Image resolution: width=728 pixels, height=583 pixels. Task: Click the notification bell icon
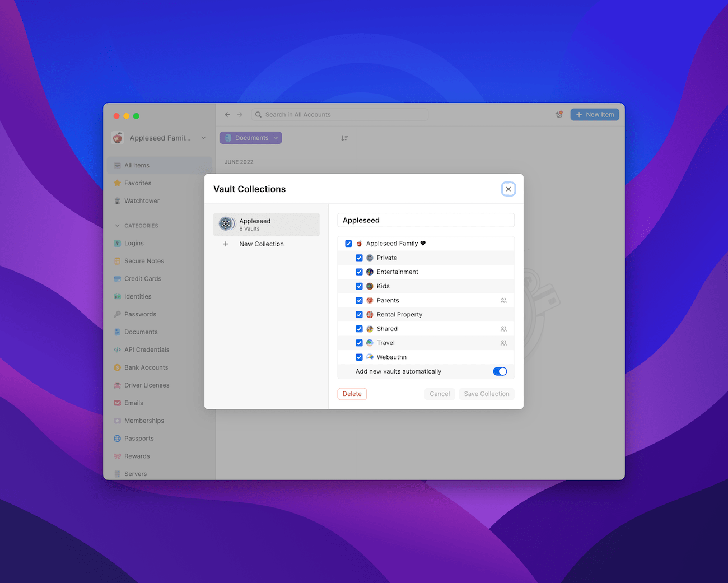pos(559,114)
